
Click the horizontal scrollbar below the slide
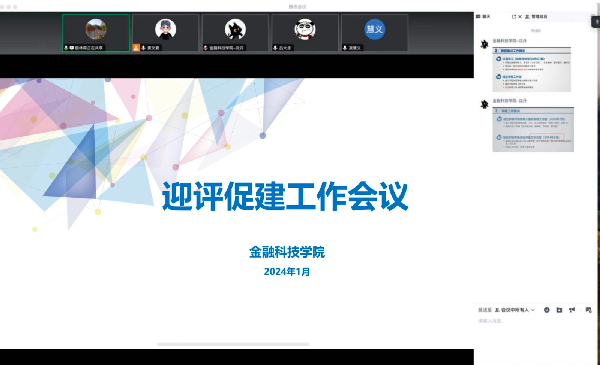pyautogui.click(x=233, y=344)
